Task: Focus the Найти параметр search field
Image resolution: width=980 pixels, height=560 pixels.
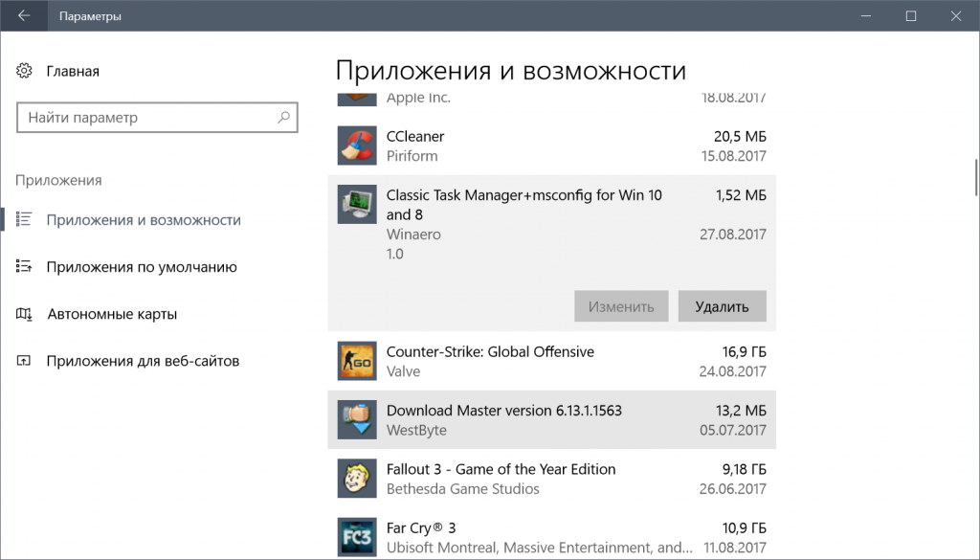Action: (148, 118)
